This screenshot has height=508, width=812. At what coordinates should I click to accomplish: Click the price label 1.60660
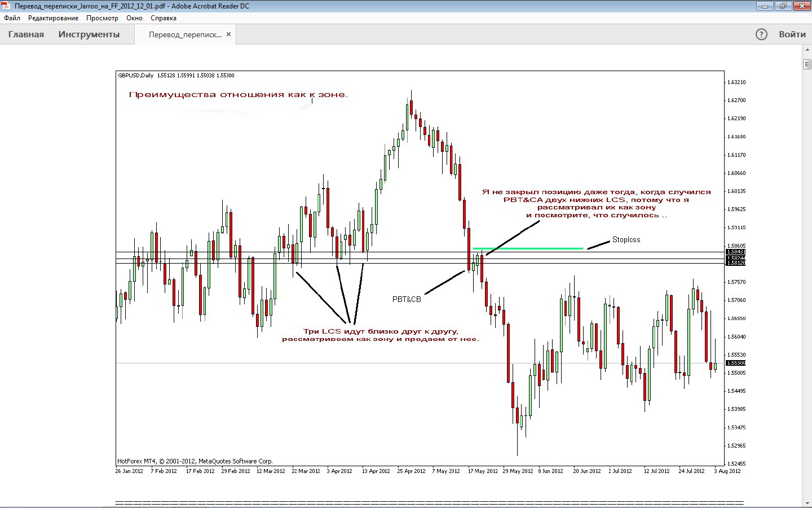click(x=736, y=173)
